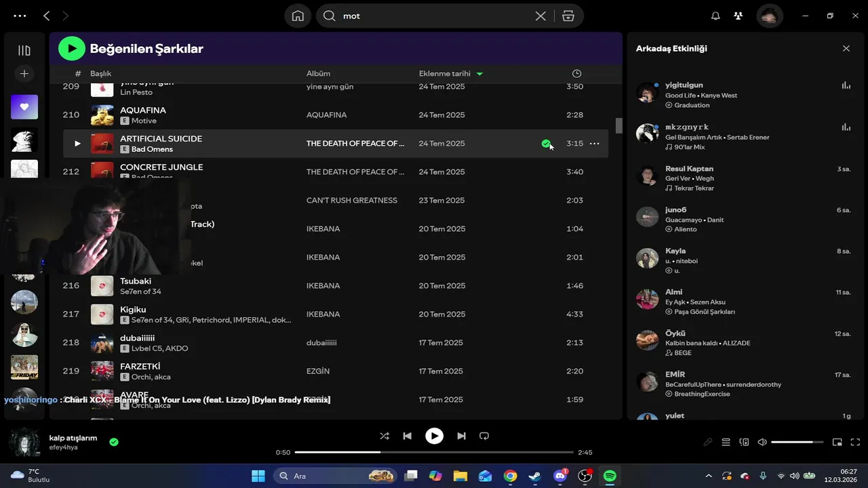
Task: Open the now playing album cover
Action: tap(24, 443)
